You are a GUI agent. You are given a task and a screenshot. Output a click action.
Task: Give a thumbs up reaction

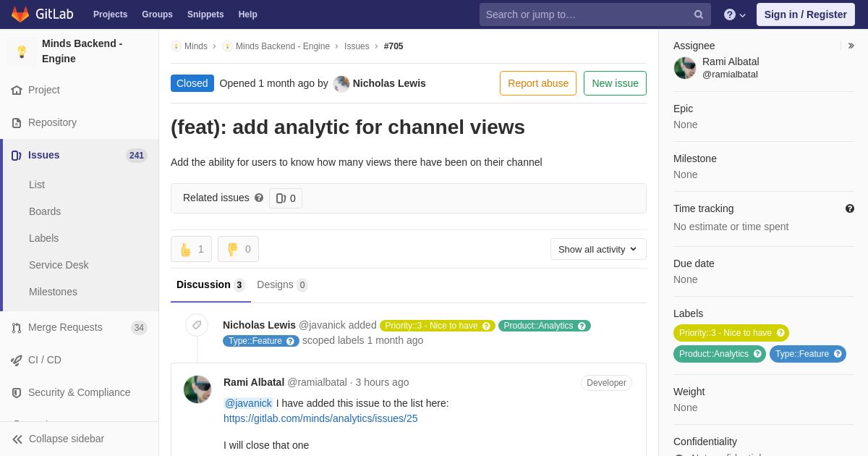click(x=191, y=249)
